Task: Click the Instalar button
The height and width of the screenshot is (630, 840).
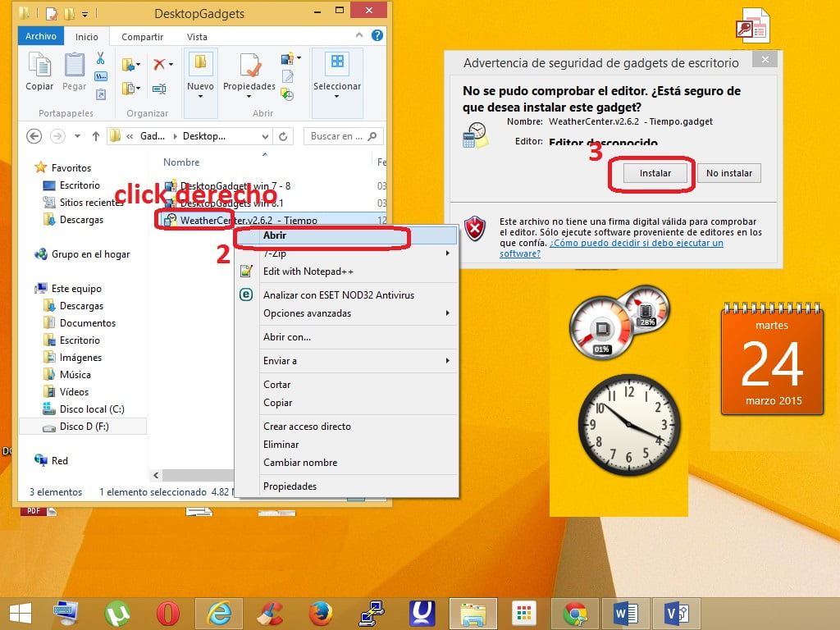Action: click(655, 173)
